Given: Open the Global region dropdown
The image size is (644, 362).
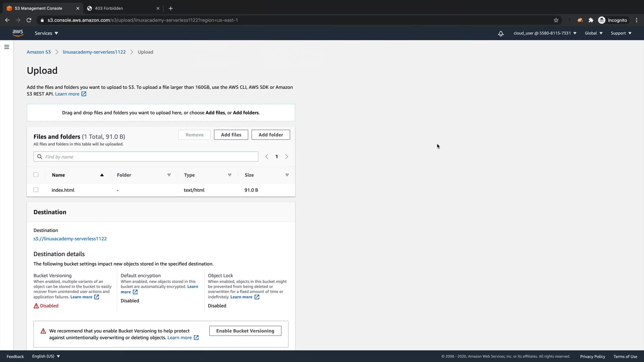Looking at the screenshot, I should 593,33.
